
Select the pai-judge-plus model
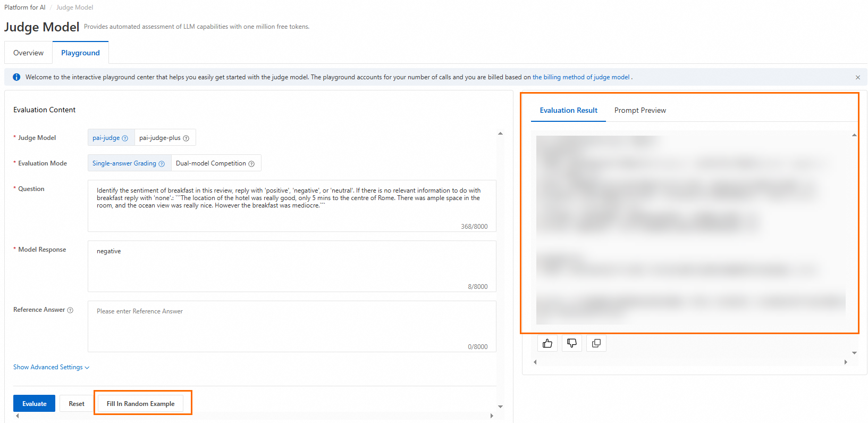(x=165, y=138)
